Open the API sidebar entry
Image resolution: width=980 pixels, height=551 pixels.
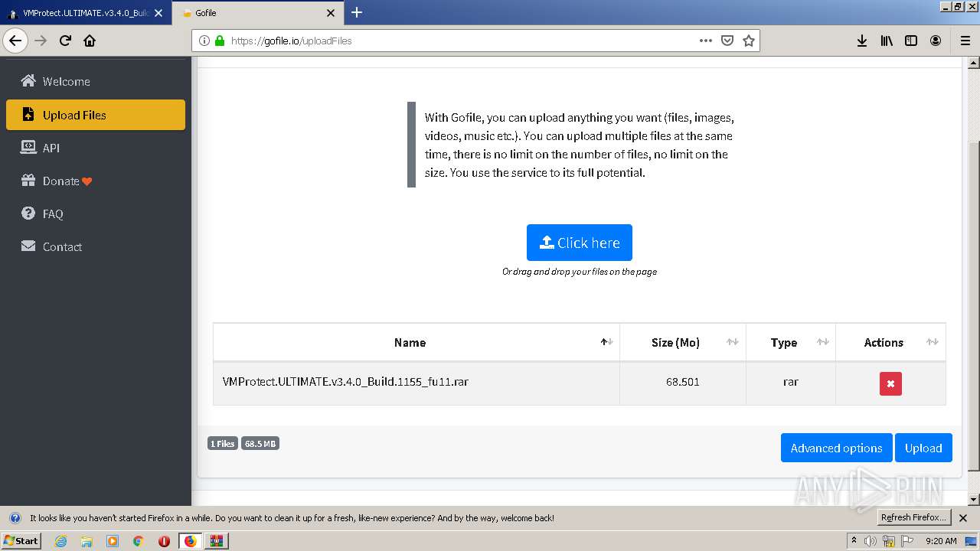click(96, 148)
